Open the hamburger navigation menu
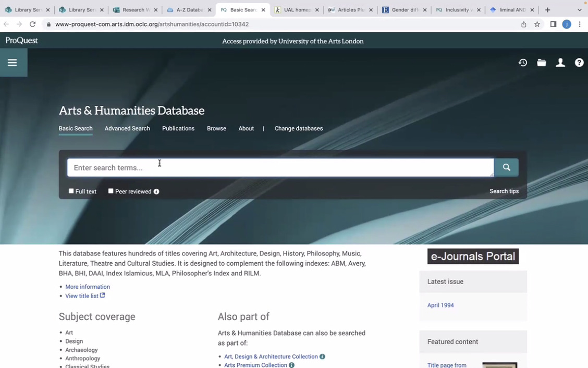The height and width of the screenshot is (368, 588). click(13, 63)
